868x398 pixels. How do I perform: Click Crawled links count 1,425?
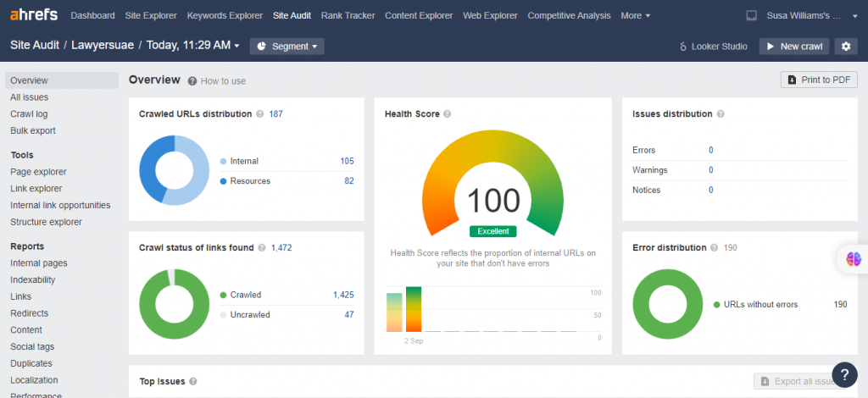343,295
